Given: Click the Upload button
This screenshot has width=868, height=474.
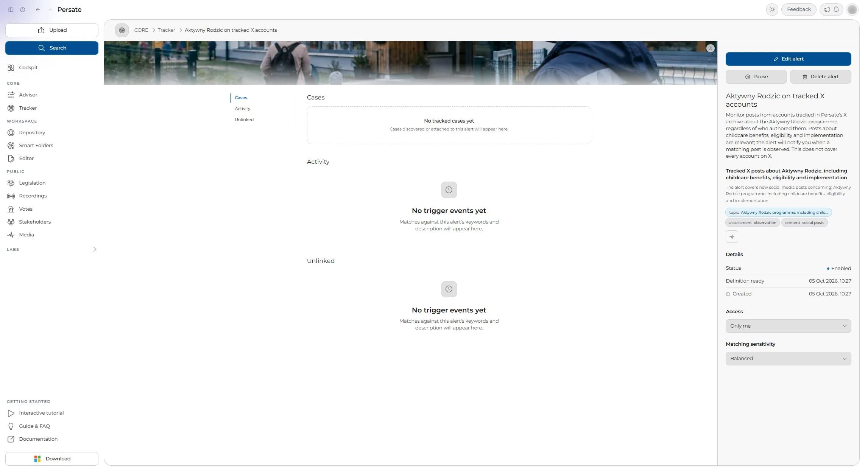Looking at the screenshot, I should 52,30.
